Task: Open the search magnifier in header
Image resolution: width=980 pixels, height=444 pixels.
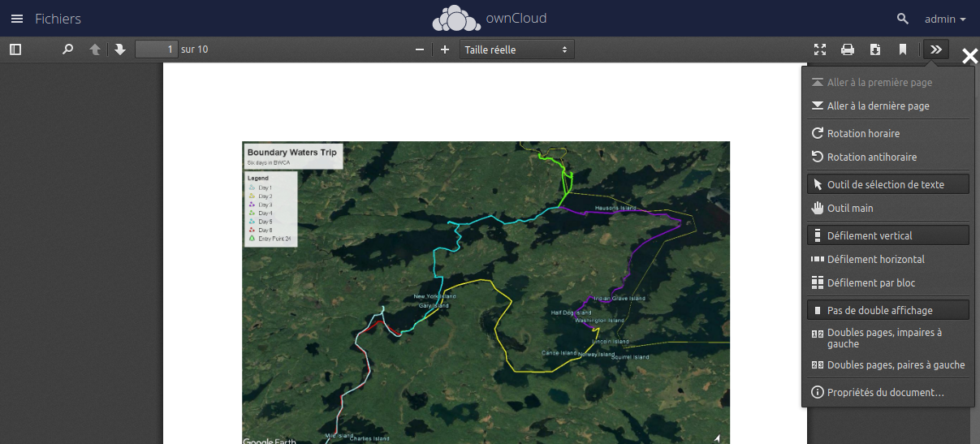Action: (903, 19)
